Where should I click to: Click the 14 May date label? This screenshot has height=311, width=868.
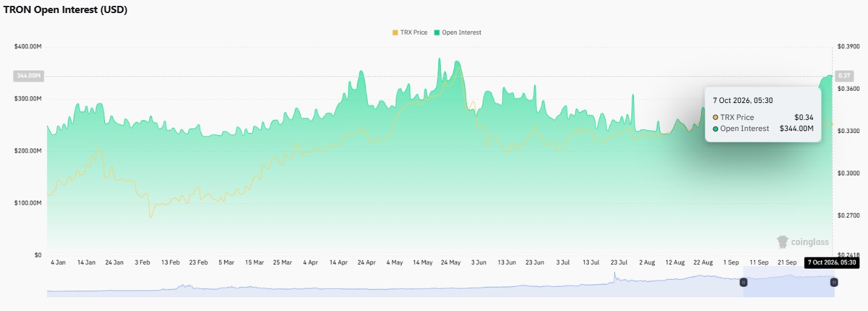coord(423,262)
